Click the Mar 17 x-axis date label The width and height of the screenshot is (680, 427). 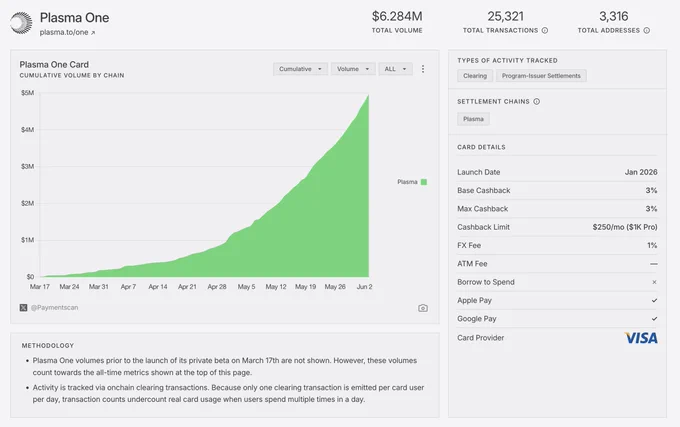point(40,287)
